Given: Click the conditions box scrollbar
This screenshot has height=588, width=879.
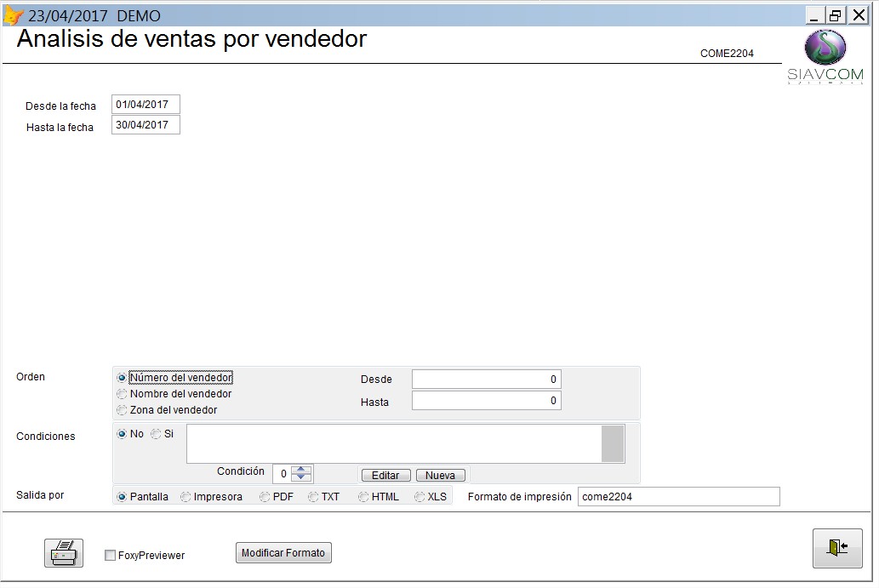Looking at the screenshot, I should 613,444.
